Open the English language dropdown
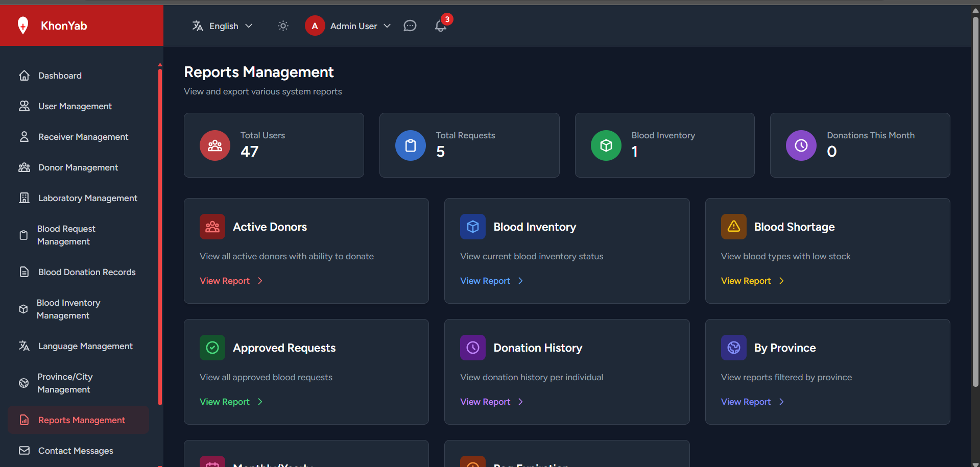Screen dimensions: 980x467 coord(223,26)
